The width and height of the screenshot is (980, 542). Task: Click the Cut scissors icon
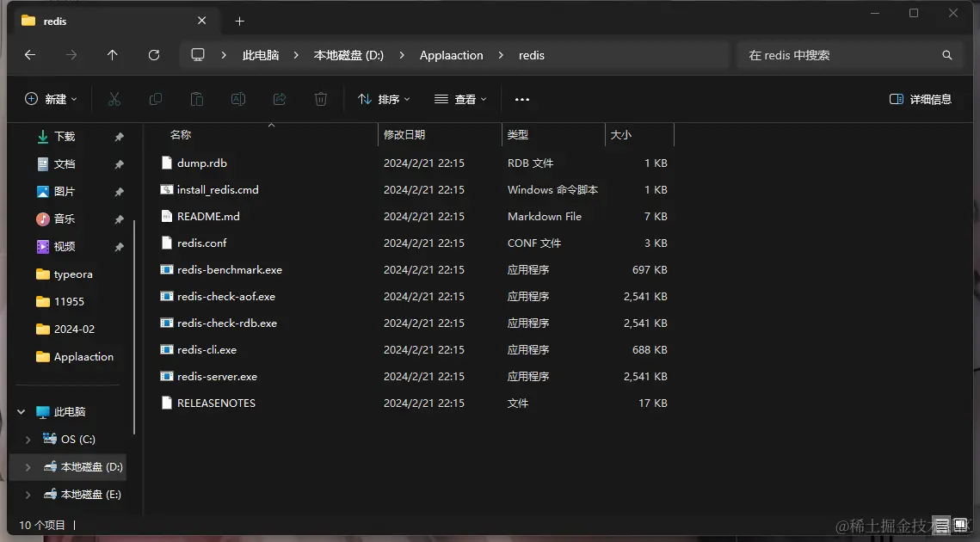(x=114, y=99)
